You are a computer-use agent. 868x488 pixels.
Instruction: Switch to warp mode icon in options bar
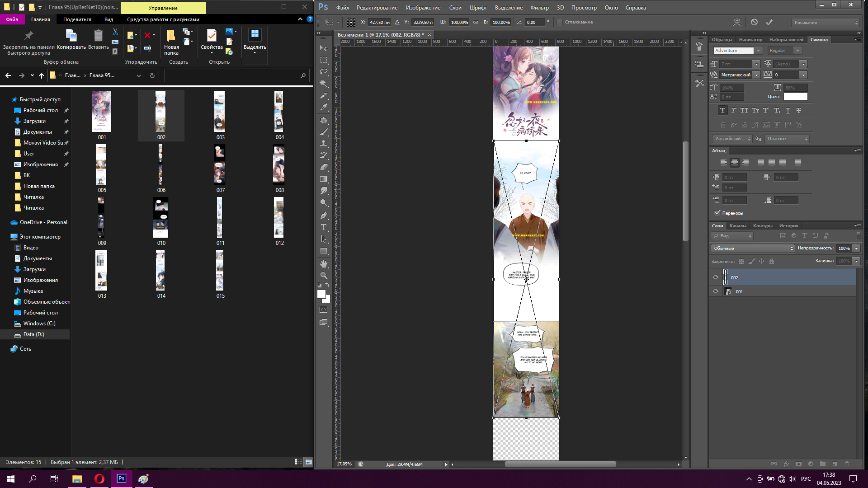click(737, 22)
